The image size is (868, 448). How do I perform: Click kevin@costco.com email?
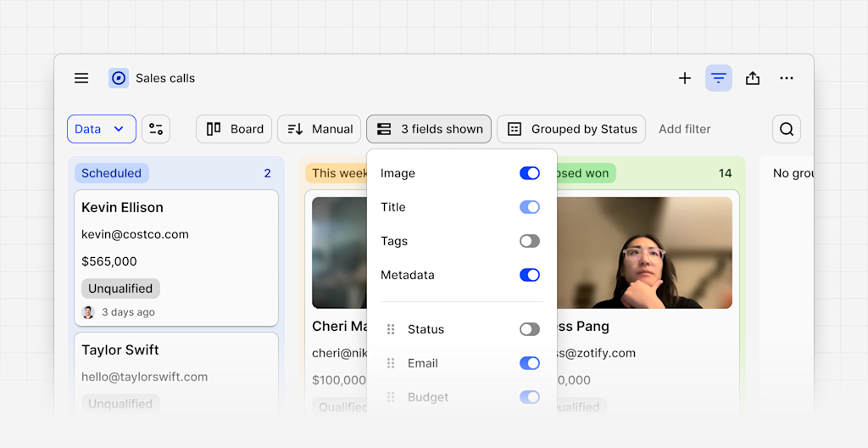[135, 234]
